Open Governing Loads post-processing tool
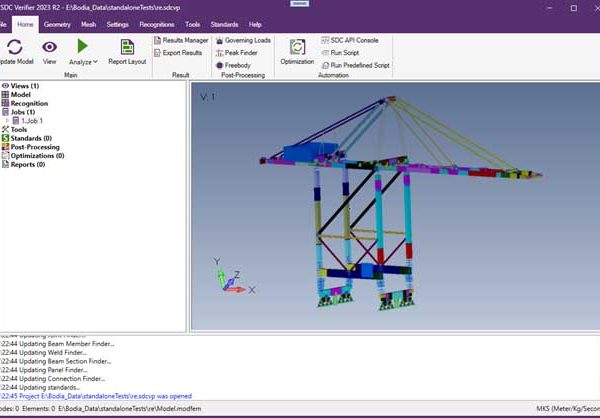Viewport: 600px width, 418px height. [x=239, y=40]
